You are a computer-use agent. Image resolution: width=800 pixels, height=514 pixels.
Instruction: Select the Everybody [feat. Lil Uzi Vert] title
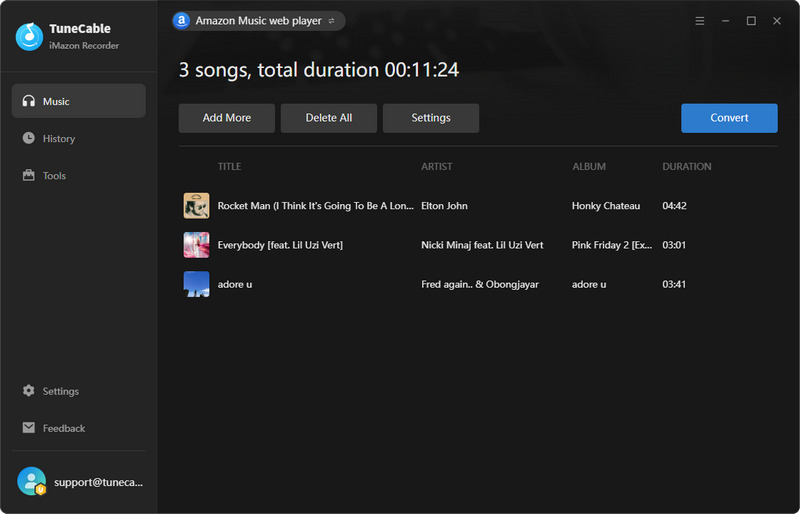coord(280,245)
